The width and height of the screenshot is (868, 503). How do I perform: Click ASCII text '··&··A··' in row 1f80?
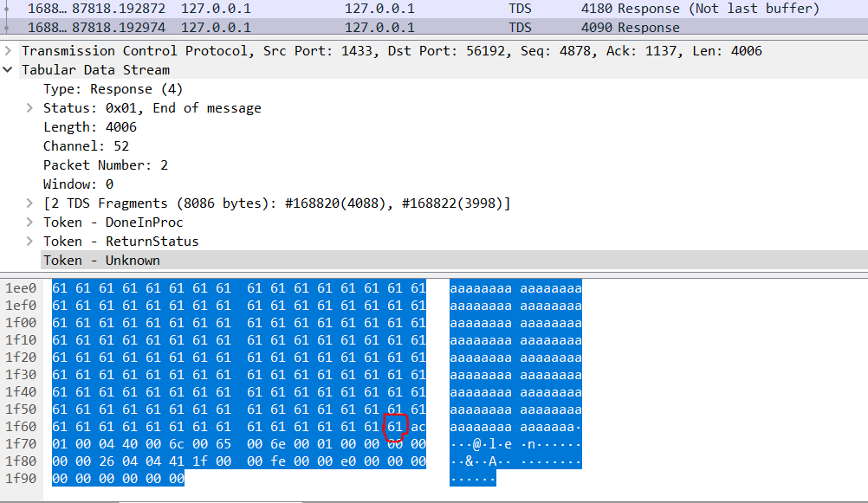[x=481, y=461]
